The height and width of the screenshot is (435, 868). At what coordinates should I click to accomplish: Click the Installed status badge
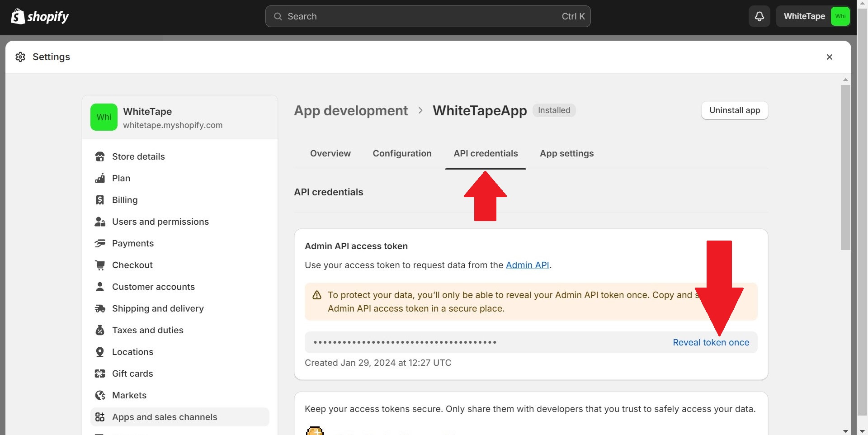pos(554,110)
